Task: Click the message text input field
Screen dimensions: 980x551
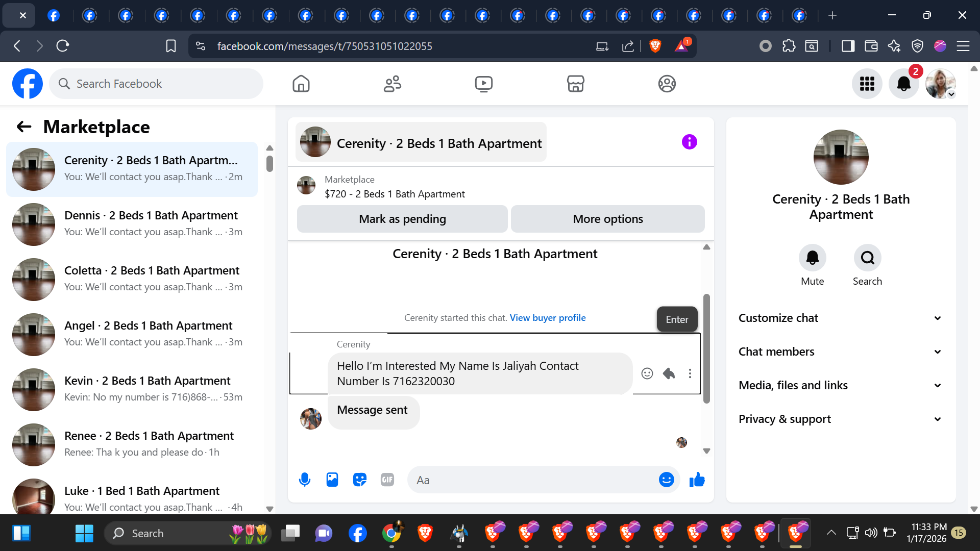Action: coord(531,480)
